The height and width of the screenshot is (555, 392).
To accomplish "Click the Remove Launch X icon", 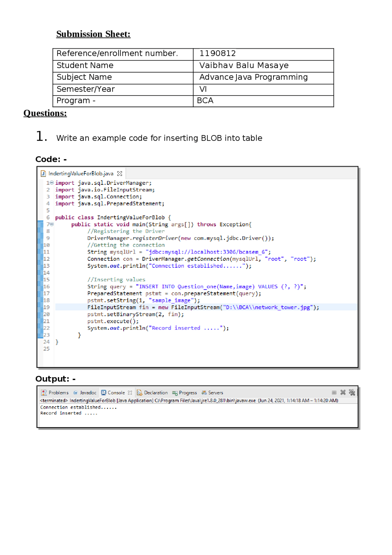I will (343, 393).
